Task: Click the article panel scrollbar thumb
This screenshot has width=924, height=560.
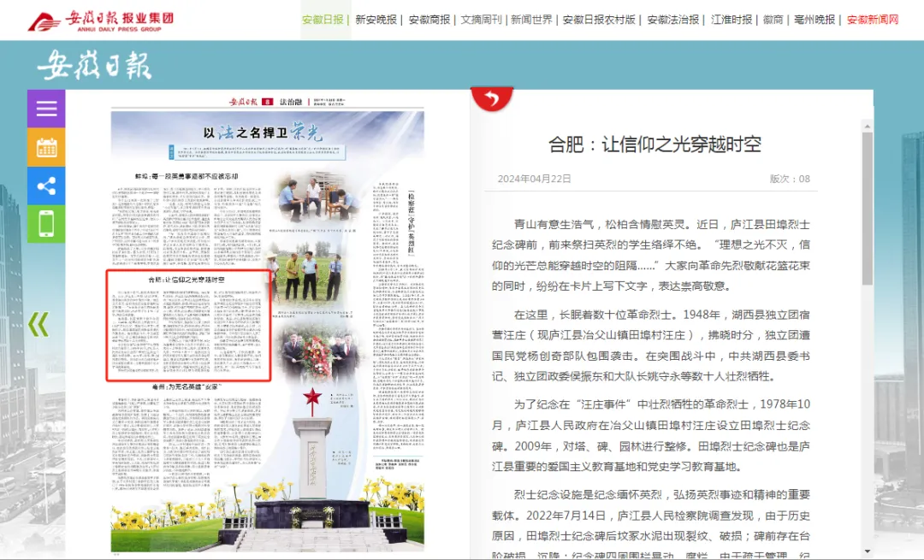Action: coord(867,209)
